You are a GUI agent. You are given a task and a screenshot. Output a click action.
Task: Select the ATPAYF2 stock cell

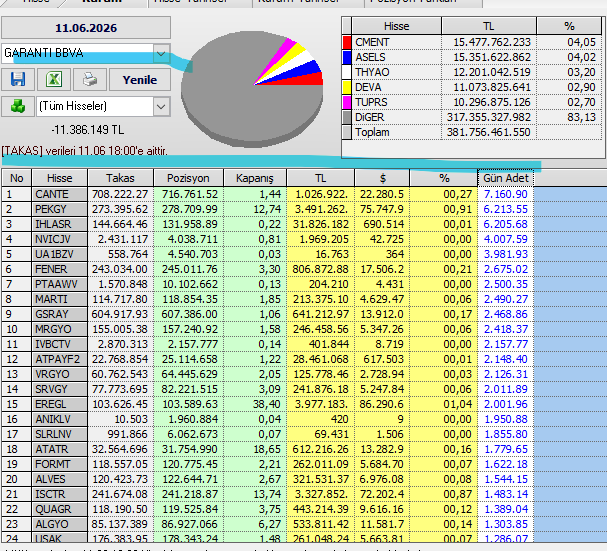pos(60,359)
